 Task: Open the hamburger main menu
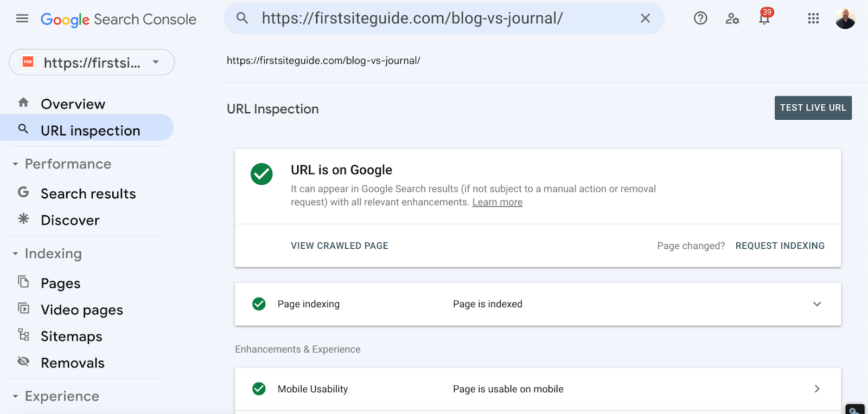pyautogui.click(x=22, y=19)
